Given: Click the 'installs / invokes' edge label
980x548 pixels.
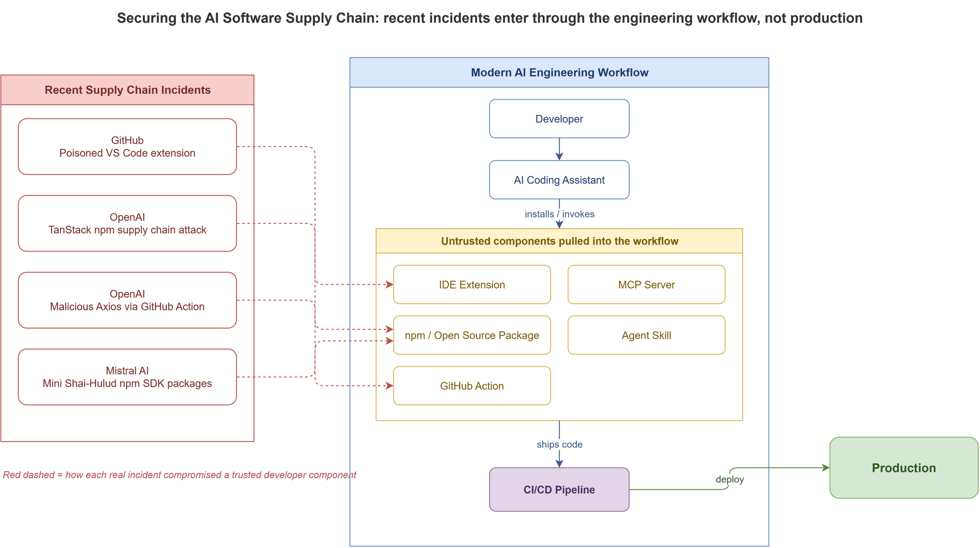Looking at the screenshot, I should click(x=559, y=214).
